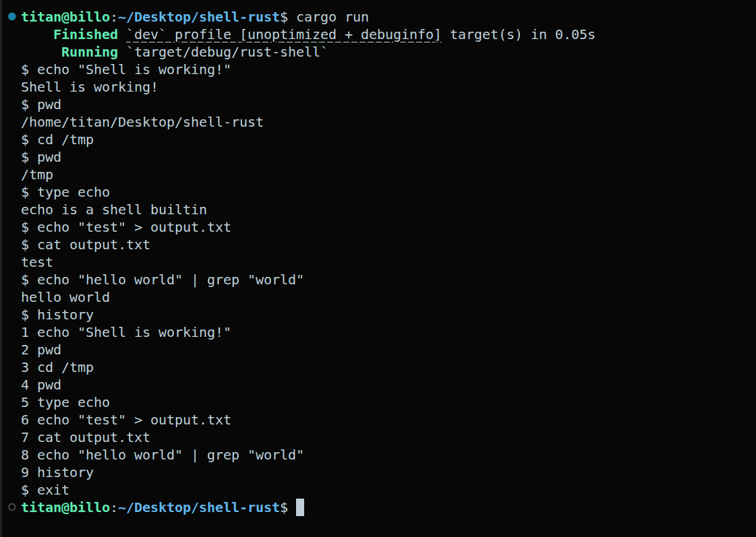Screen dimensions: 756x537
Task: Click history entry 5 type echo
Action: [65, 403]
